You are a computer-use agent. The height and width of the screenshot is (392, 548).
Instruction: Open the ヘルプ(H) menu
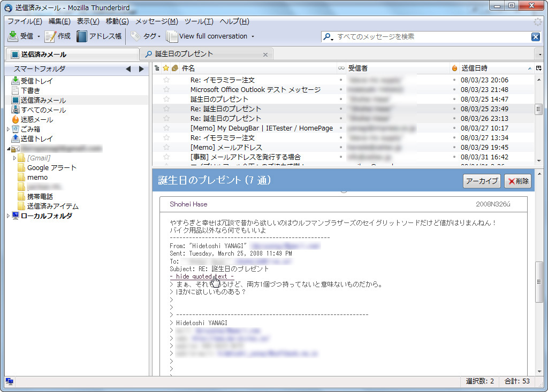point(234,21)
